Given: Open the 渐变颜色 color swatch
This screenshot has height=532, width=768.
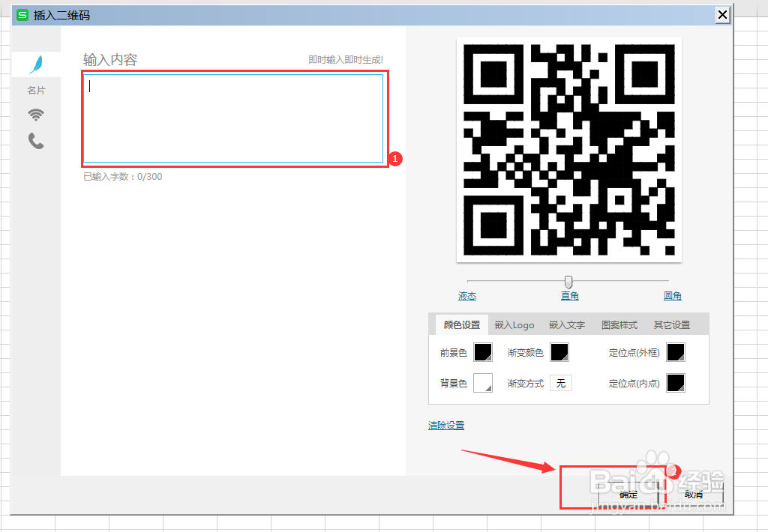Looking at the screenshot, I should coord(559,351).
